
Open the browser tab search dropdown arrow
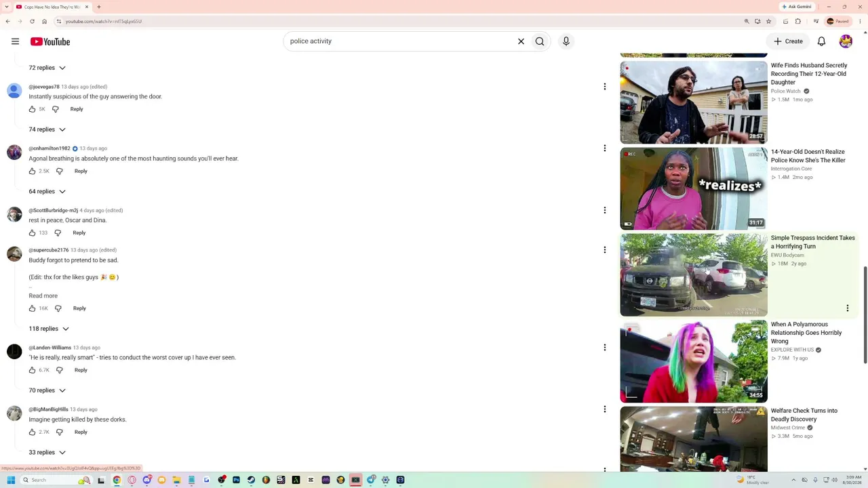(7, 7)
